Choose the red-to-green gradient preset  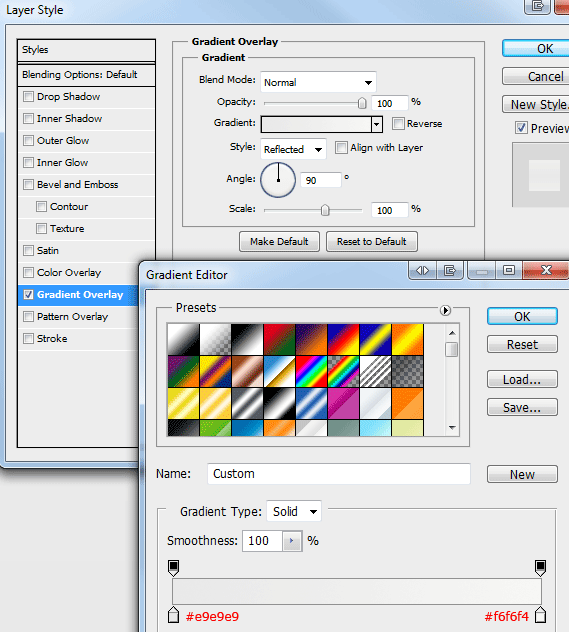point(279,339)
